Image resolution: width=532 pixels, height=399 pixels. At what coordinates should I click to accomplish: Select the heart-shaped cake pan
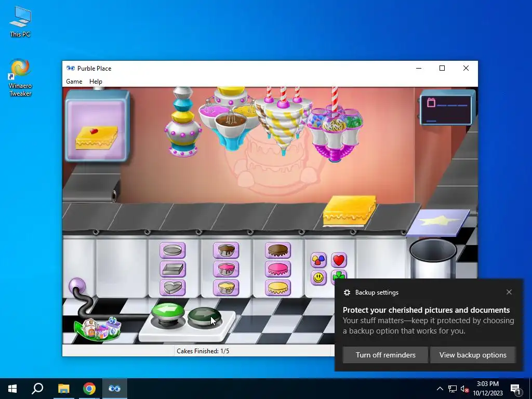172,288
